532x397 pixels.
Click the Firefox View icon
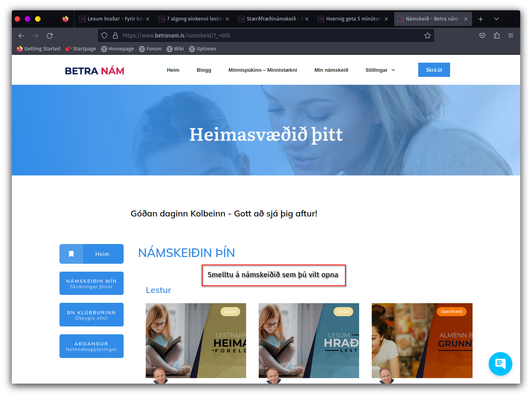click(65, 19)
